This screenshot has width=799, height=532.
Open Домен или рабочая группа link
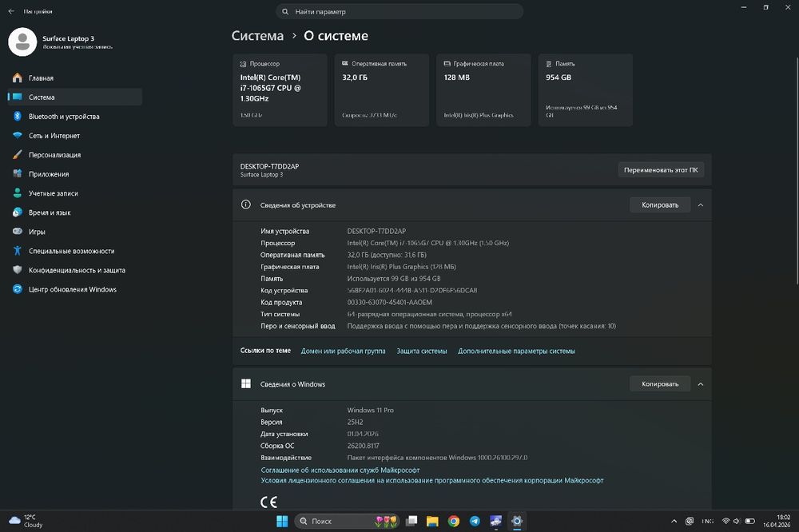coord(343,351)
